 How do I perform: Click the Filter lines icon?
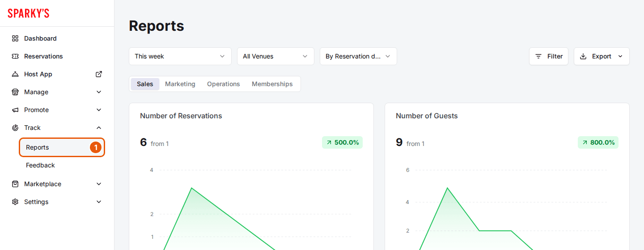coord(538,56)
